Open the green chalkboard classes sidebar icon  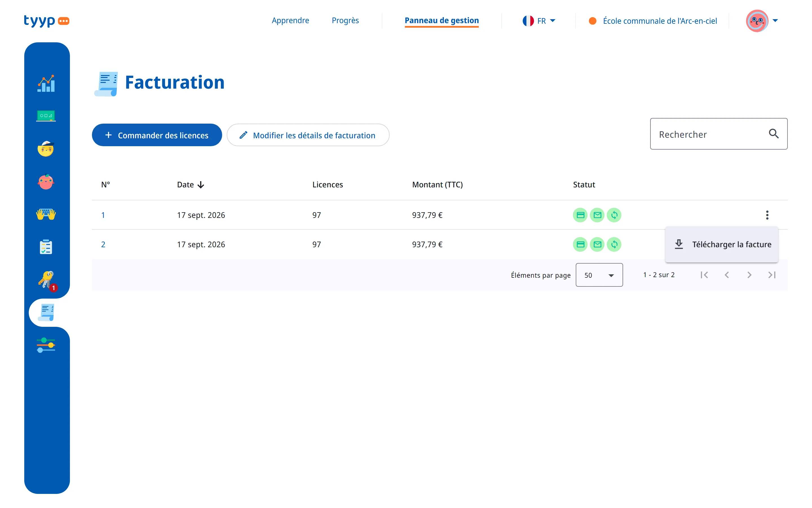click(x=46, y=116)
